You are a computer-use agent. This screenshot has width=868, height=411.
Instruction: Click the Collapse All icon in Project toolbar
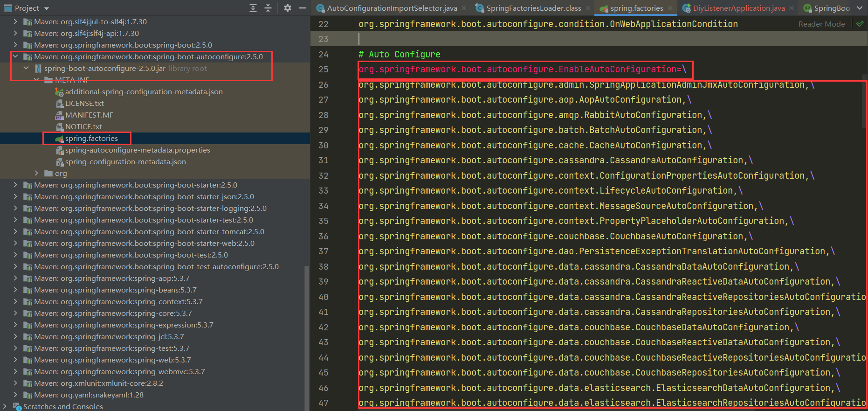268,8
